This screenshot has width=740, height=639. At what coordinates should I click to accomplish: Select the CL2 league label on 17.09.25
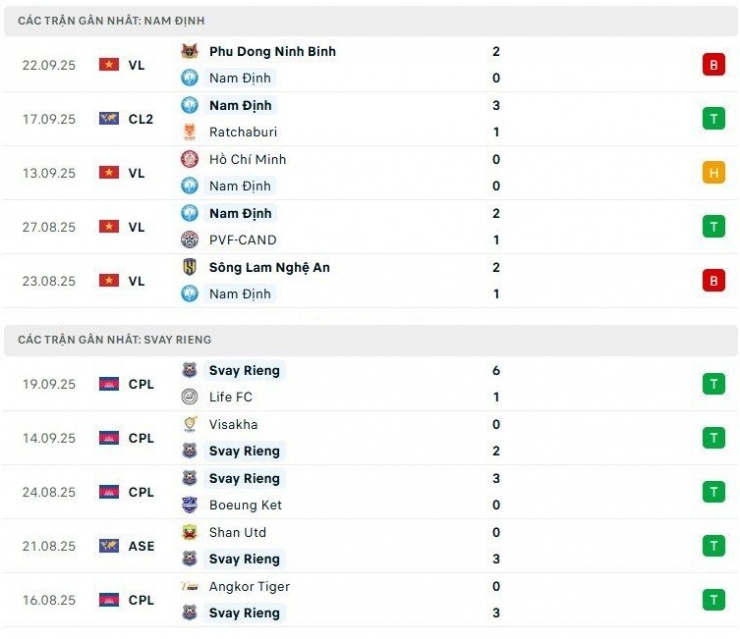(x=141, y=119)
